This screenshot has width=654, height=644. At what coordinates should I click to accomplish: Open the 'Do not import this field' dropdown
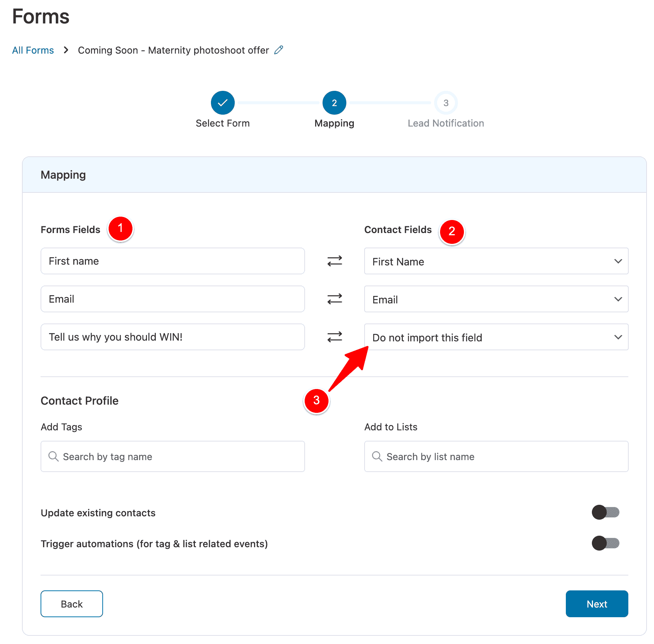[496, 337]
